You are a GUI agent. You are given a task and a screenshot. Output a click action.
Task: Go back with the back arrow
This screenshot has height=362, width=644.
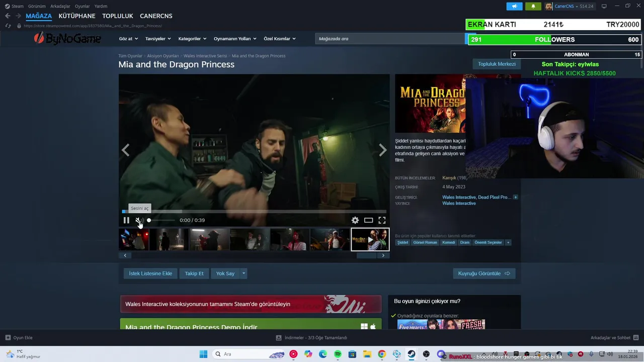[x=8, y=16]
